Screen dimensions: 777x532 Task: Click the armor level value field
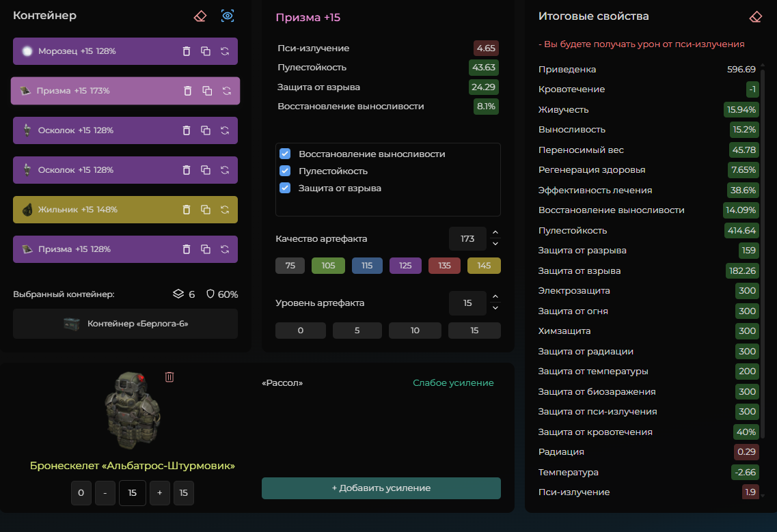pos(133,493)
